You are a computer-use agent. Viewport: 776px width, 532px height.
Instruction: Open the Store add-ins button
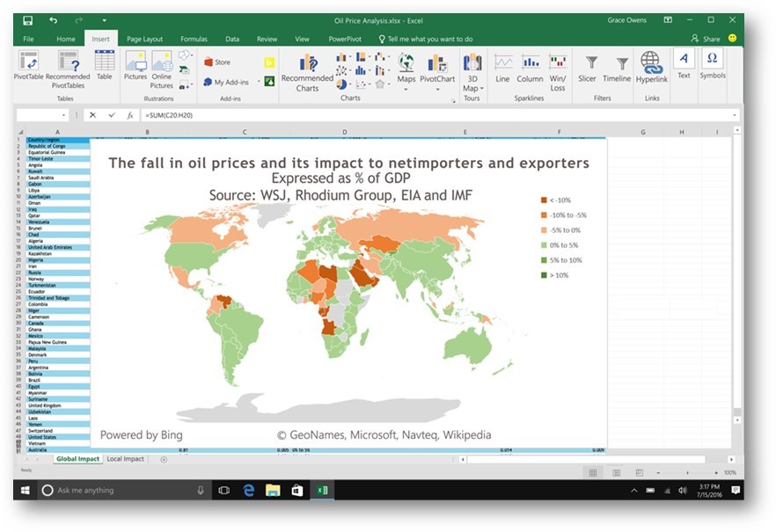click(x=217, y=62)
